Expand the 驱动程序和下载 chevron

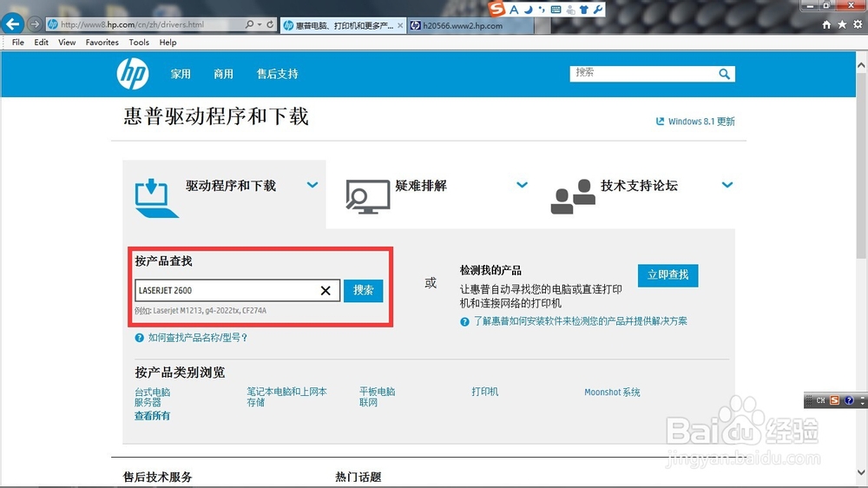(312, 185)
